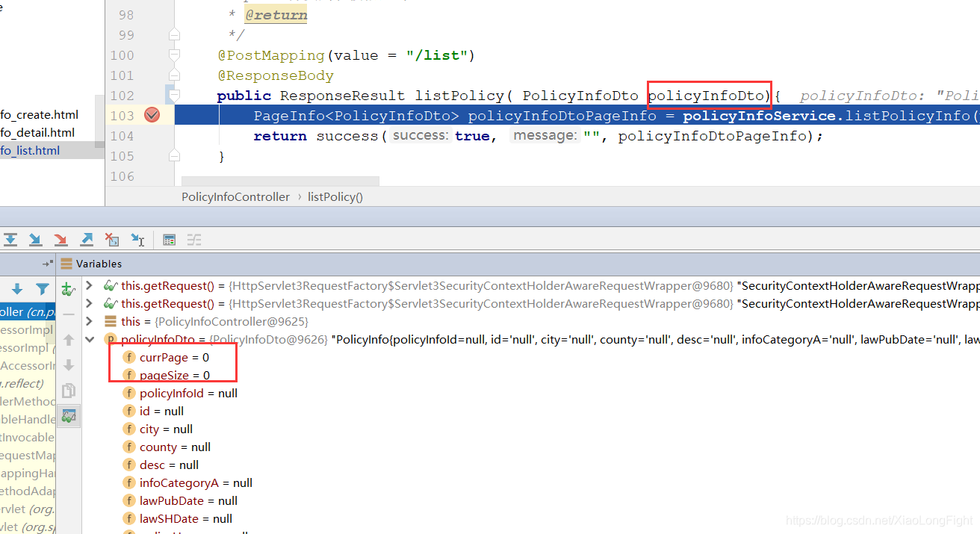
Task: Click the restore layout arrow icon beside Variables
Action: pyautogui.click(x=47, y=264)
